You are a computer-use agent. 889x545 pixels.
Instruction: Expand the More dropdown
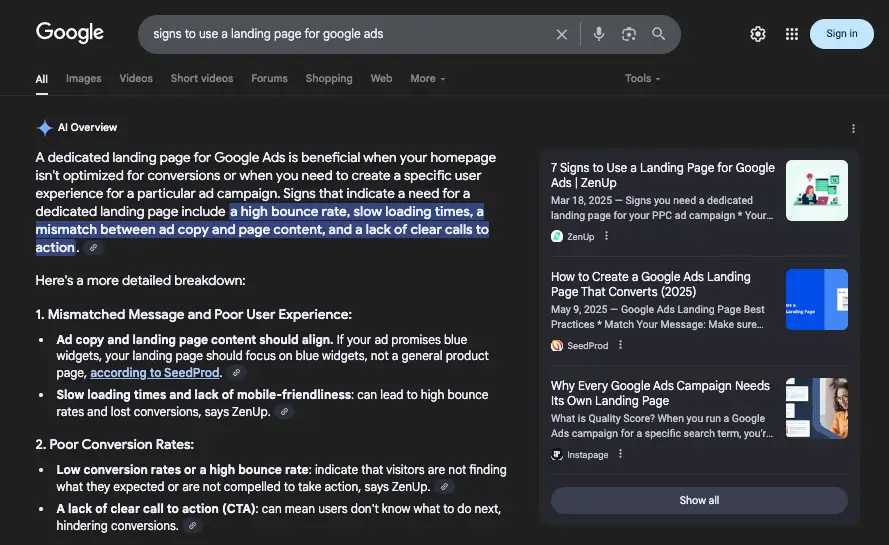pos(427,78)
